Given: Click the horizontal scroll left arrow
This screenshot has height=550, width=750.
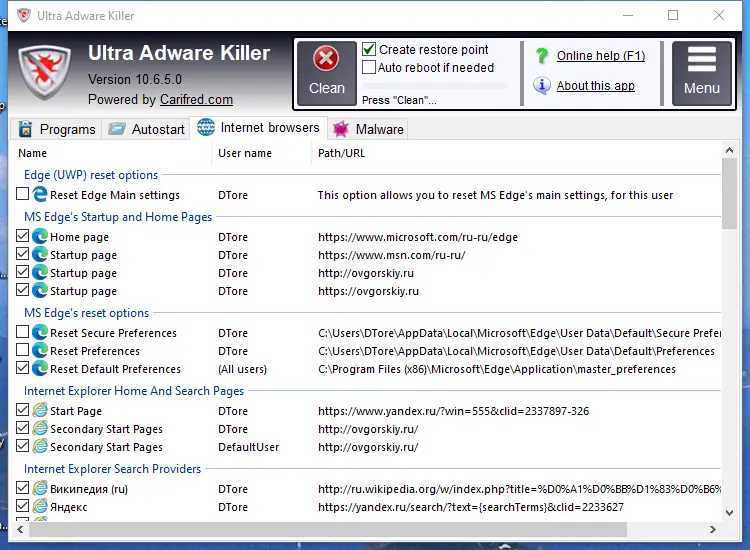Looking at the screenshot, I should (x=20, y=529).
